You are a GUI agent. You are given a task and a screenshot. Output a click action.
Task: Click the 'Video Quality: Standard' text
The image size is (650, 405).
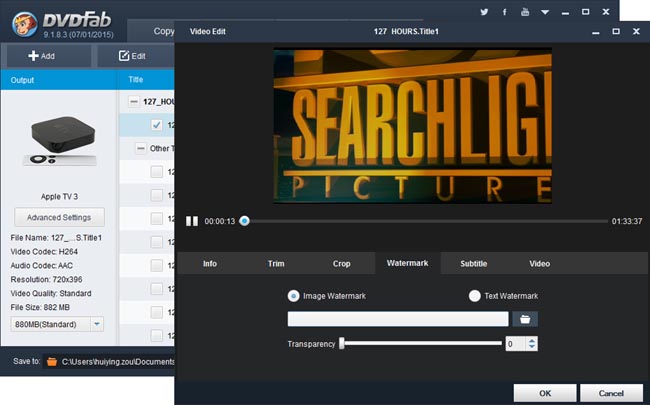(51, 293)
